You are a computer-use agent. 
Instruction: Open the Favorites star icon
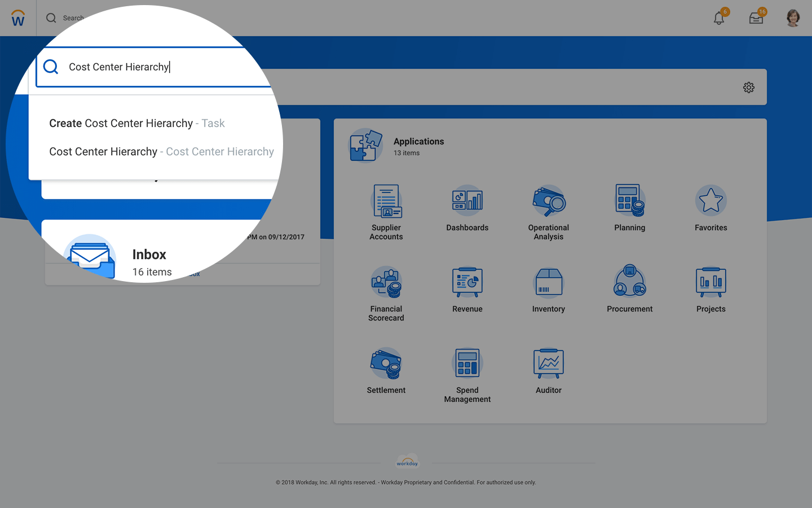[x=710, y=201]
